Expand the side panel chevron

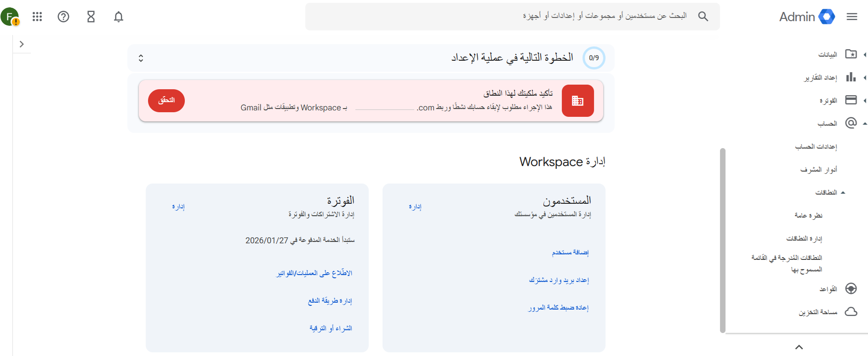[22, 44]
